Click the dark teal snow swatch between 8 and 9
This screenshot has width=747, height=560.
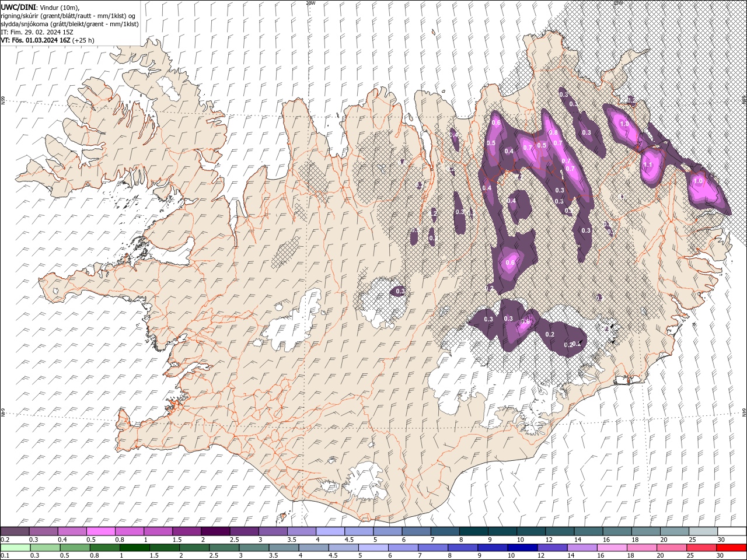coord(474,531)
